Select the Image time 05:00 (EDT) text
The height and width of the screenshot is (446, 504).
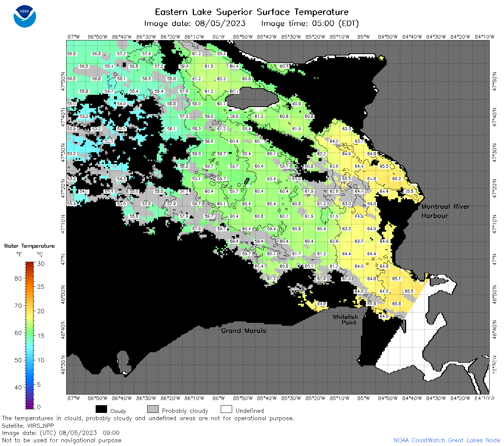pyautogui.click(x=310, y=24)
